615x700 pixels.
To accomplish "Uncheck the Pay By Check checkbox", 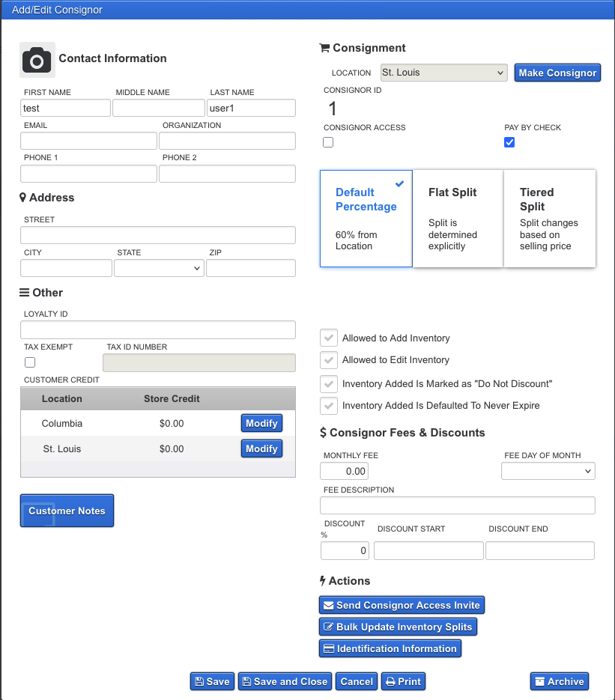I will [x=509, y=142].
